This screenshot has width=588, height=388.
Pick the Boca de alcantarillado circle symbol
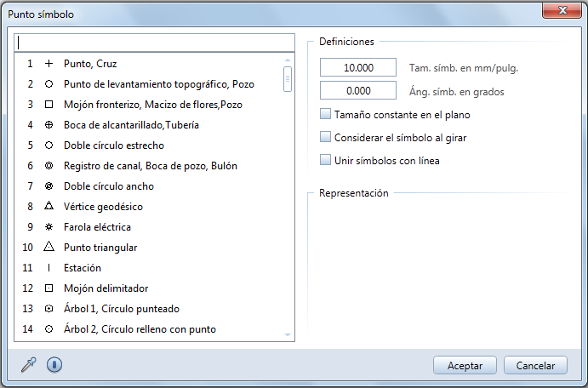pos(49,125)
